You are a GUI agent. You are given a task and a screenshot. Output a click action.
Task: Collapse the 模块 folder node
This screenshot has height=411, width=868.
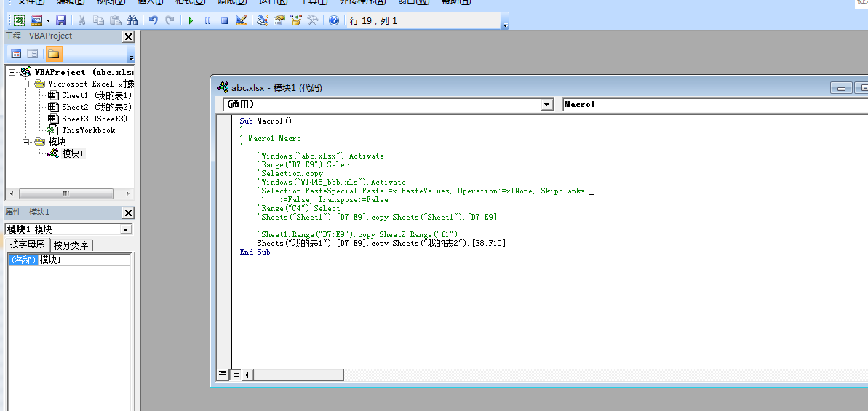25,142
